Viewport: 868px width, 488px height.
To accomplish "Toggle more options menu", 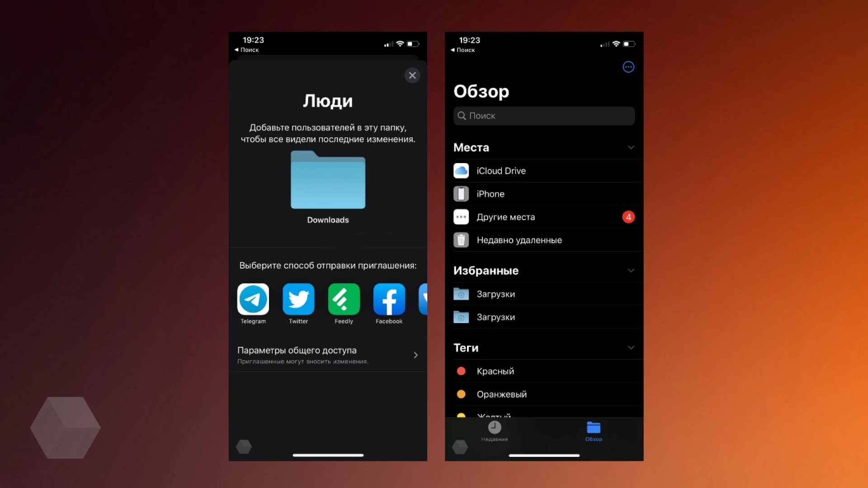I will pos(628,67).
